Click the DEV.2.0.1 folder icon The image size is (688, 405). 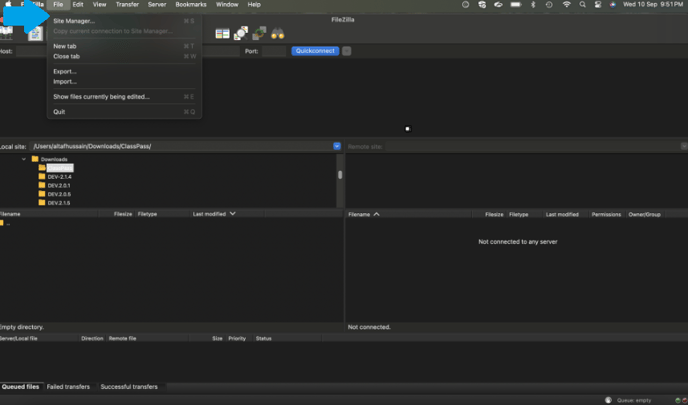(42, 185)
